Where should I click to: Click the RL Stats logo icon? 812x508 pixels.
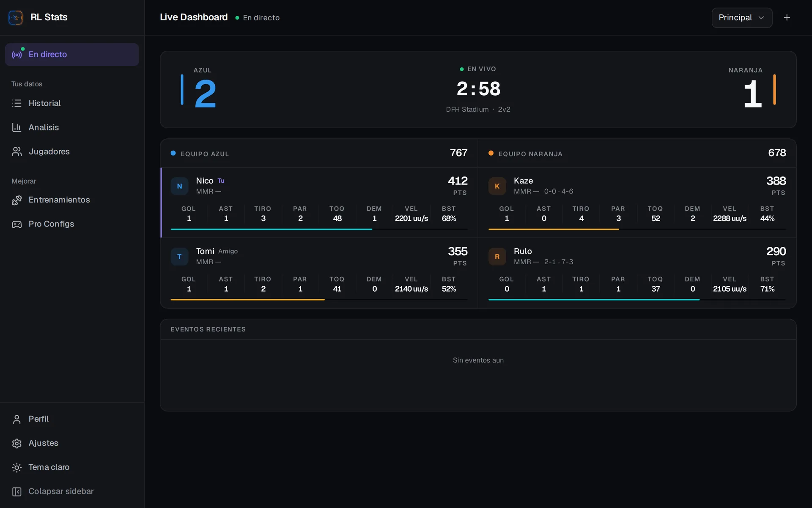point(16,17)
